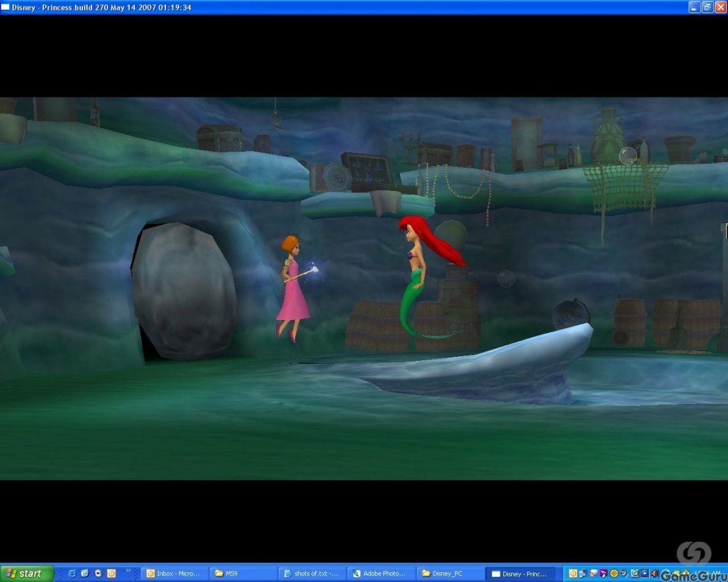Click the second quick launch browser icon
This screenshot has height=582, width=728.
click(84, 573)
